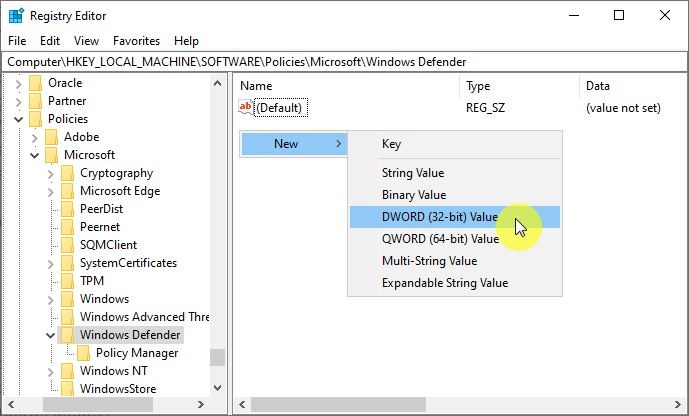Expand the Windows NT tree node
The image size is (689, 416).
(50, 372)
